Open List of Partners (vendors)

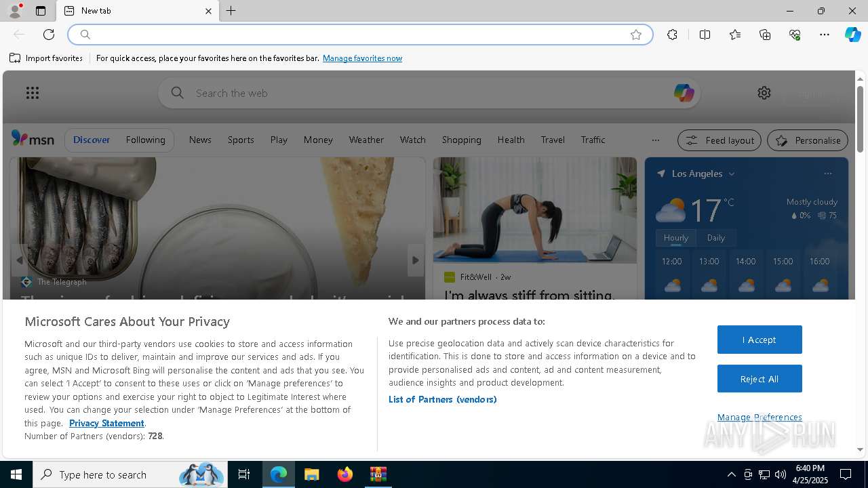(x=443, y=399)
